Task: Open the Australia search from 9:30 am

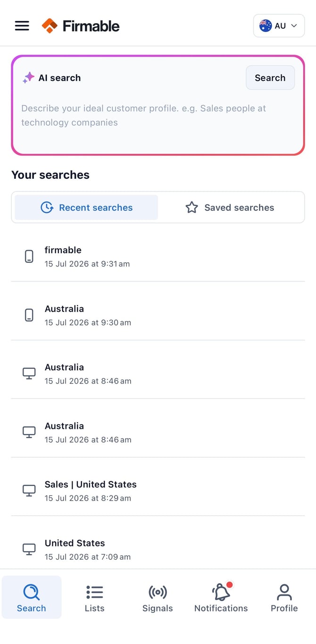Action: tap(158, 315)
